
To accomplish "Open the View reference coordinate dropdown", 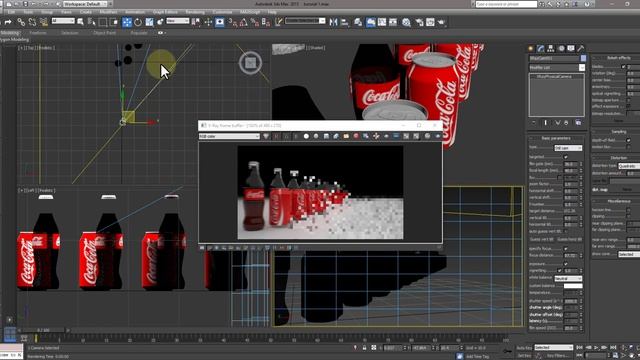I will coord(178,21).
